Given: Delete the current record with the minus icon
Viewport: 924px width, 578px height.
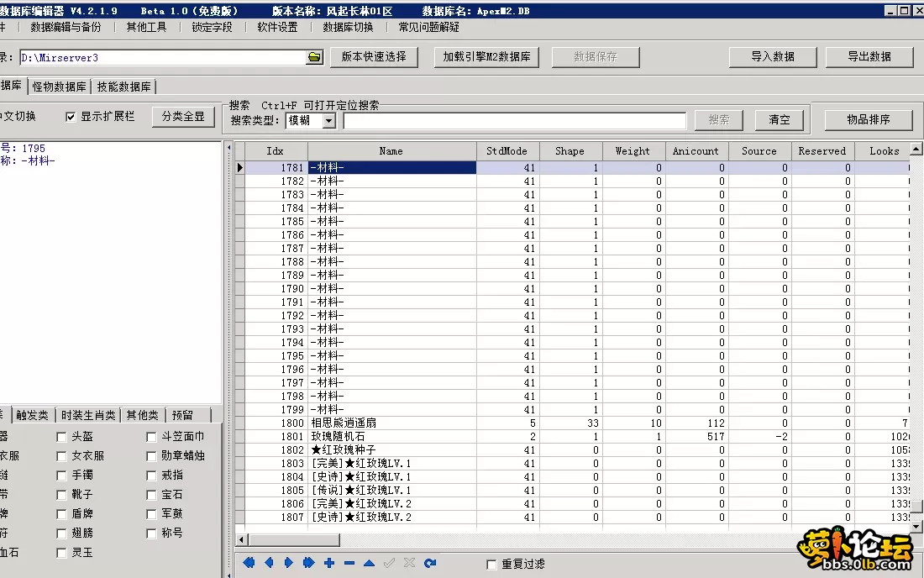Looking at the screenshot, I should (349, 562).
